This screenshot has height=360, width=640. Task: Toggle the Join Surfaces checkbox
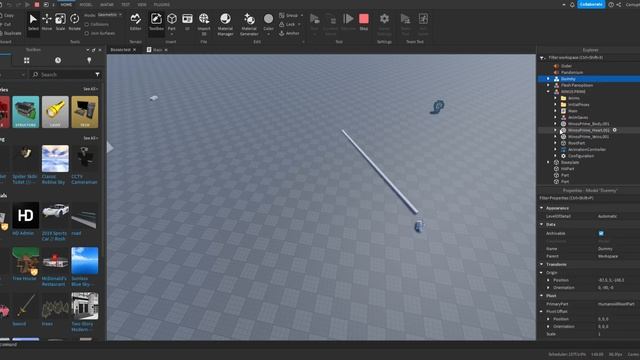coord(87,33)
